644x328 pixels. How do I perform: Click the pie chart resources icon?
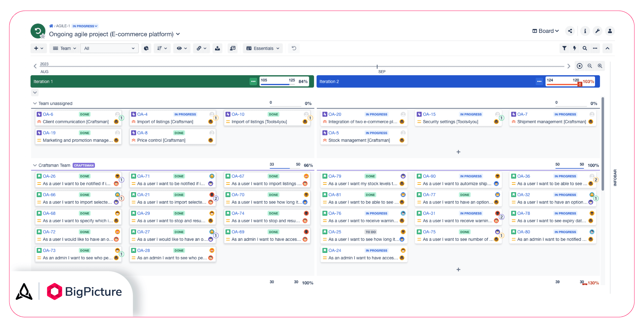coord(146,48)
